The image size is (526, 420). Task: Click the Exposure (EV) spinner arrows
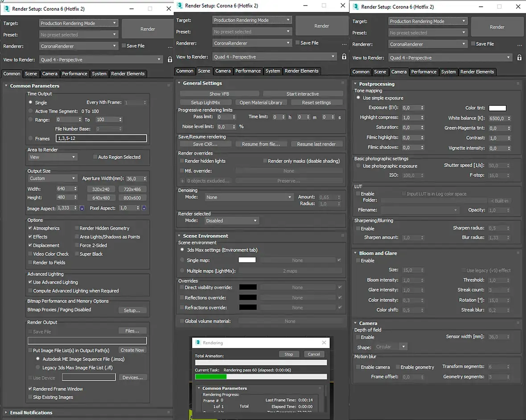pos(422,108)
